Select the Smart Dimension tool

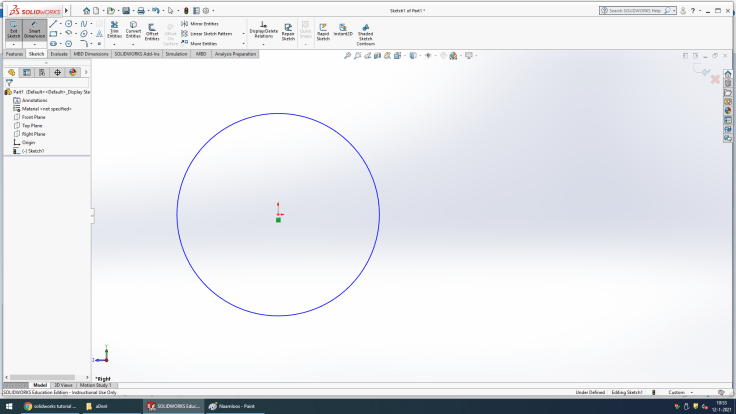tap(35, 32)
